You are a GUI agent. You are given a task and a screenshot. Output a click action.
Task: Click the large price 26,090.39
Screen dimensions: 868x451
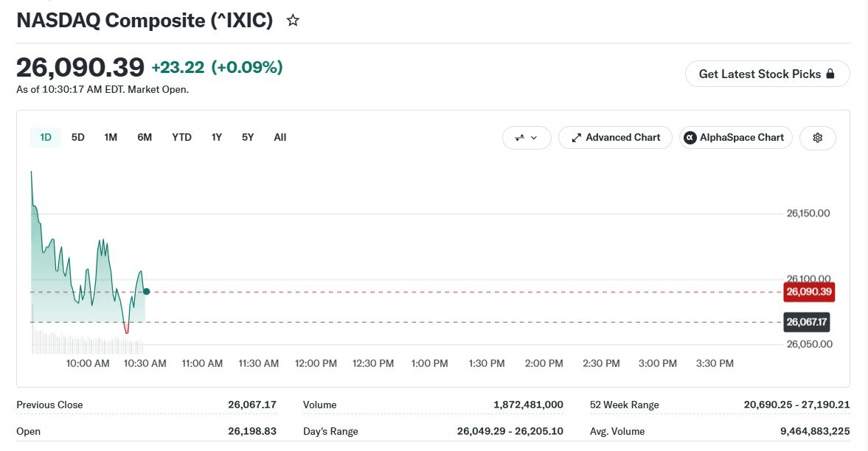(x=80, y=68)
